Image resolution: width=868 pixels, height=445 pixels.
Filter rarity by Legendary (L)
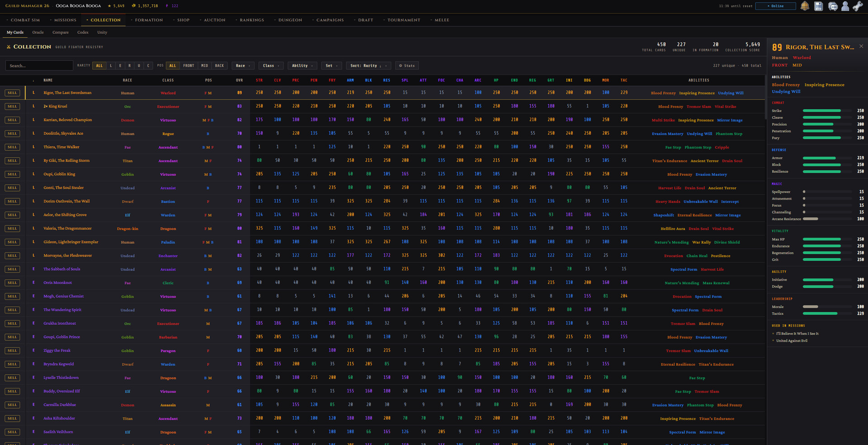click(111, 66)
